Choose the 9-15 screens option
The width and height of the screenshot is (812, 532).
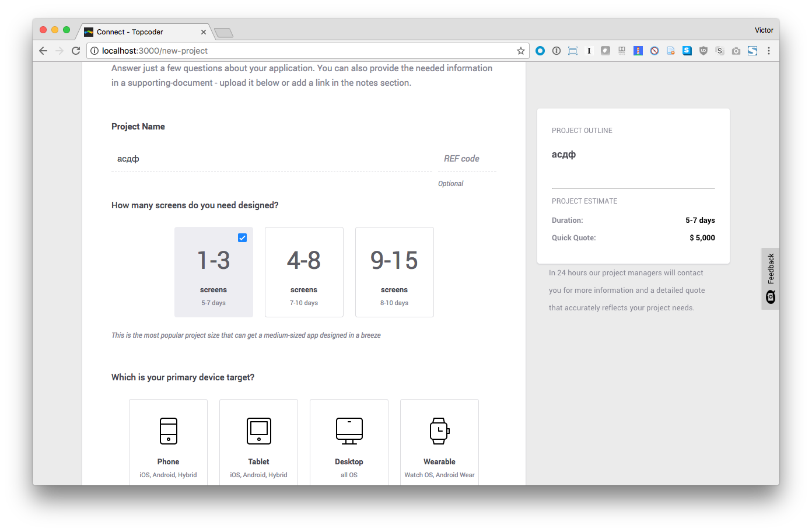(394, 272)
